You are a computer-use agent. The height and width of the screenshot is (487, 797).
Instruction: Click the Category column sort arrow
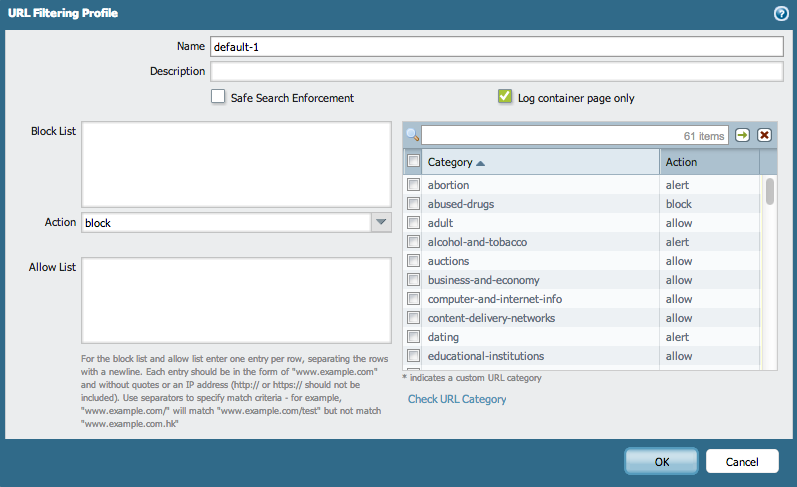(481, 162)
